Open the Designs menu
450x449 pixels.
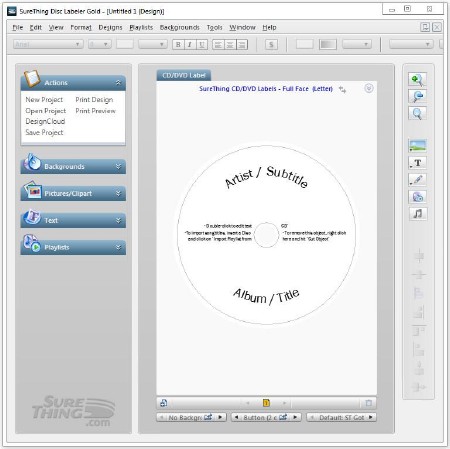coord(110,27)
